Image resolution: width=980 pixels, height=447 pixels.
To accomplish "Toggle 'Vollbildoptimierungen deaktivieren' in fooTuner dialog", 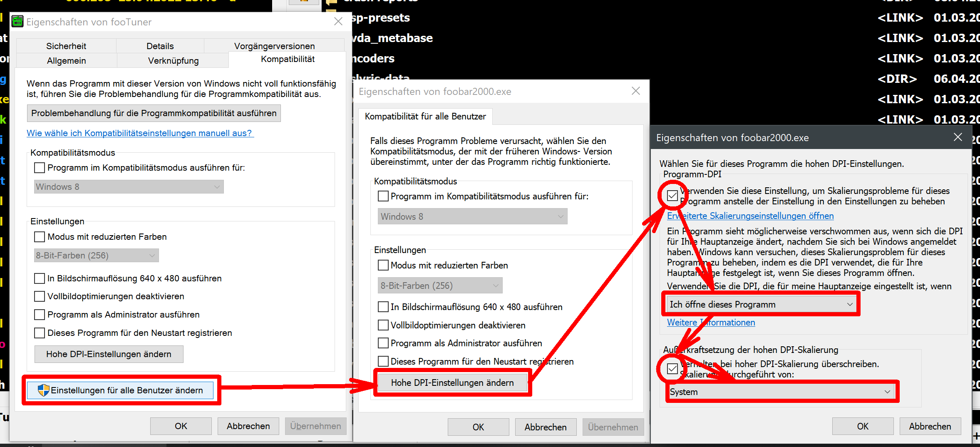I will pyautogui.click(x=40, y=296).
